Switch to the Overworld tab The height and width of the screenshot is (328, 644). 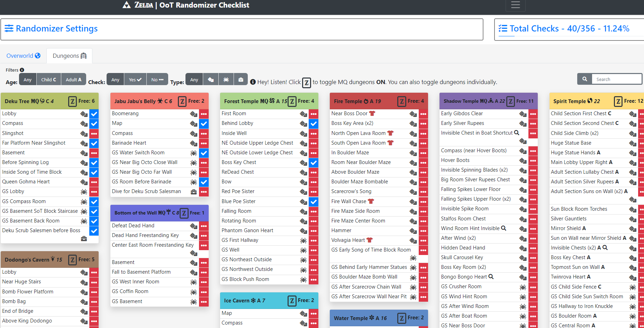(23, 56)
